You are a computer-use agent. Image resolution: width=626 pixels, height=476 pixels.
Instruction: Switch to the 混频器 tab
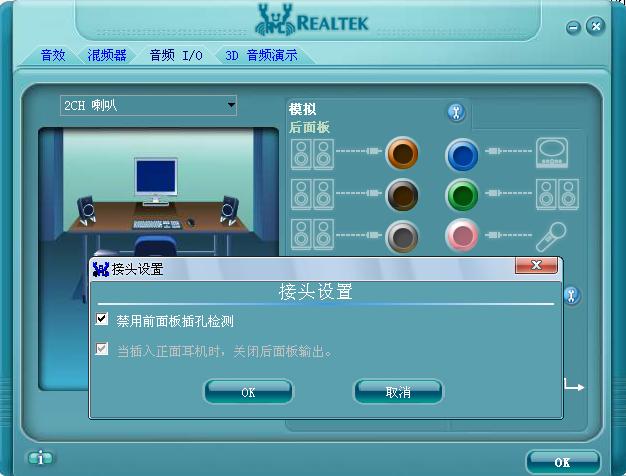[x=107, y=55]
